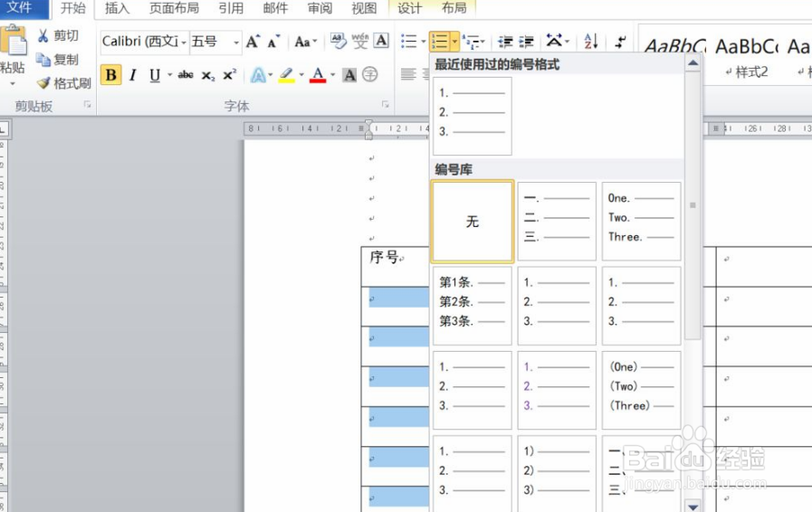This screenshot has height=512, width=812.
Task: Open the Phonetic Guide (wén) tool
Action: [360, 42]
